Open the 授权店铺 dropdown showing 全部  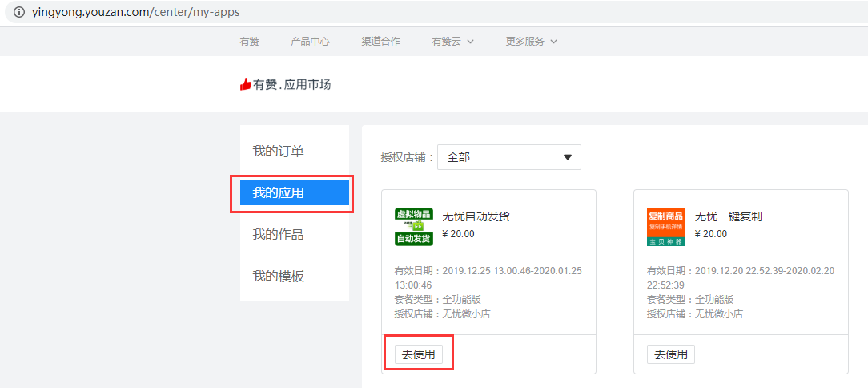click(509, 157)
